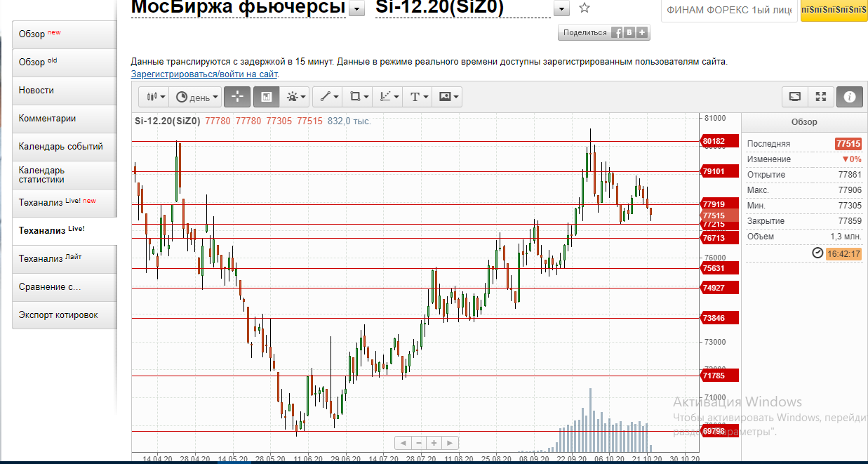
Task: Toggle the crosshair cursor tool
Action: click(237, 97)
